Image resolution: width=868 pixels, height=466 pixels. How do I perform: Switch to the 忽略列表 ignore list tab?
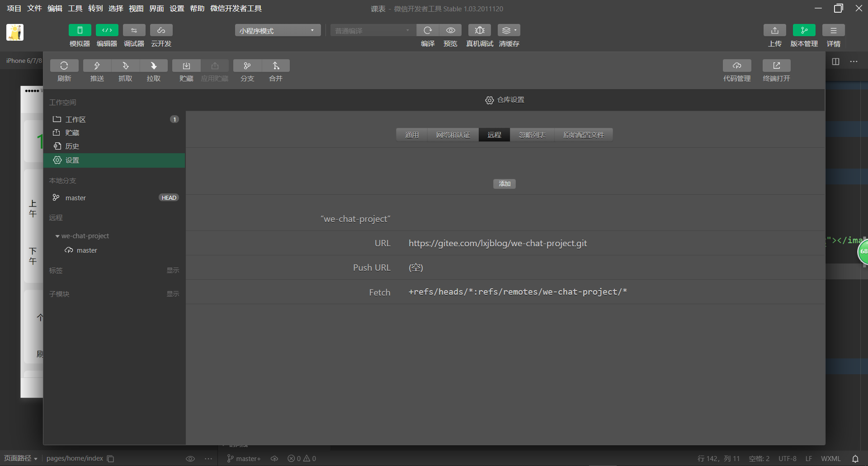533,135
